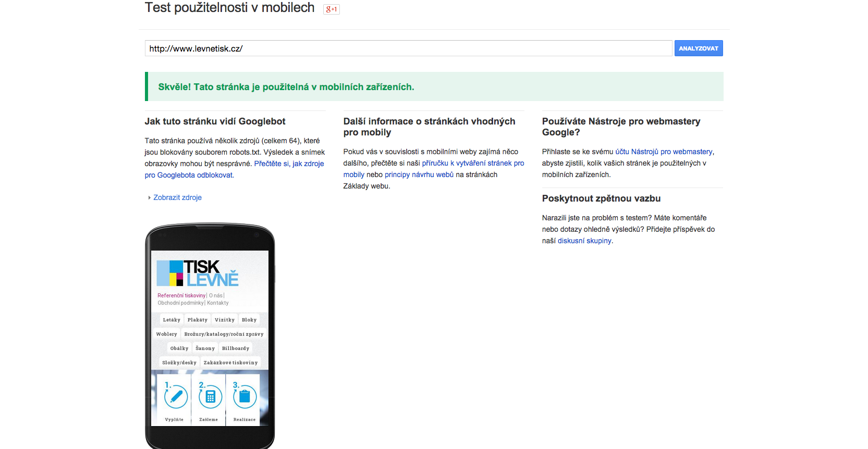
Task: Visit the 'diskusní skupiny' link
Action: coord(584,241)
